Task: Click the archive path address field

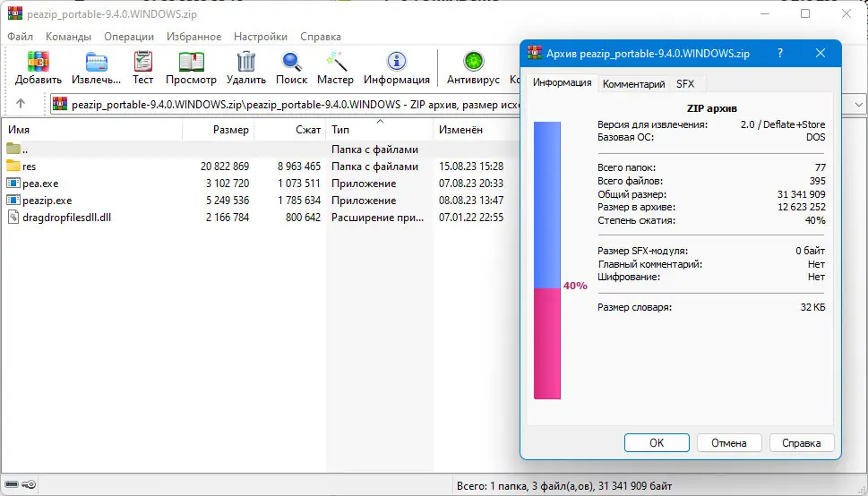Action: click(285, 104)
